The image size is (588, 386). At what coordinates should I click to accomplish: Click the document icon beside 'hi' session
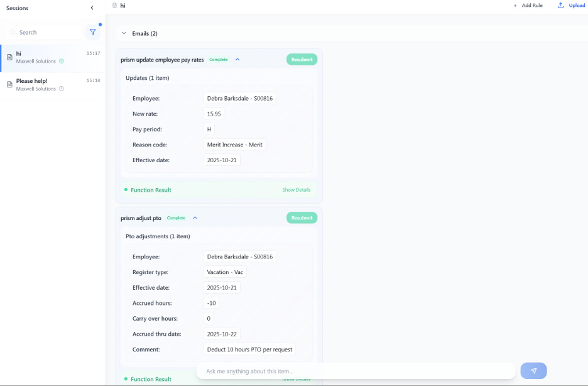click(9, 57)
